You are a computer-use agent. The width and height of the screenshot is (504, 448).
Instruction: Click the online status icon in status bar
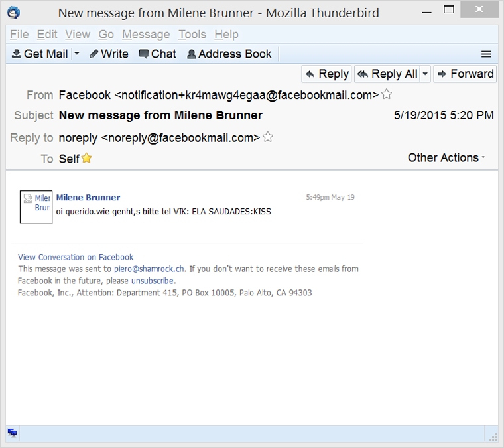[12, 433]
